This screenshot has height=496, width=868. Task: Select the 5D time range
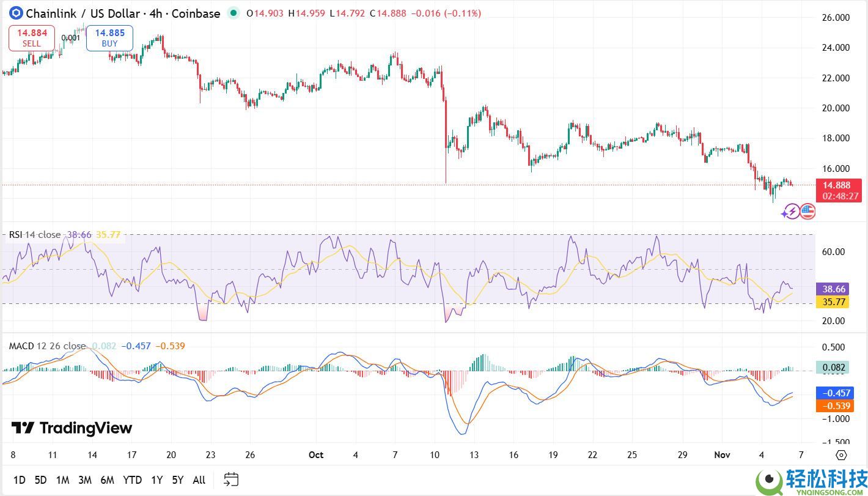point(40,480)
